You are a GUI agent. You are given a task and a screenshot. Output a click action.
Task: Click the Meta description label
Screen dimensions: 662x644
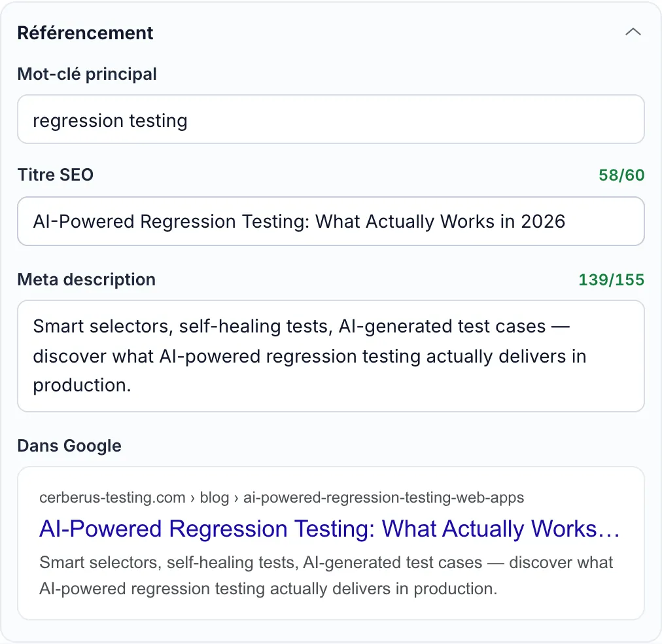click(86, 279)
